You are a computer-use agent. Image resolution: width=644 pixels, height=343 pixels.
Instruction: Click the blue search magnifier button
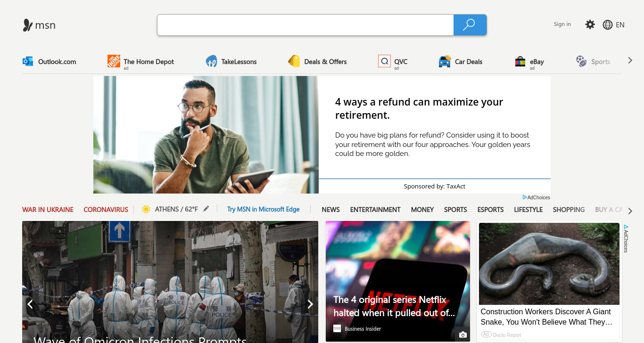[470, 25]
